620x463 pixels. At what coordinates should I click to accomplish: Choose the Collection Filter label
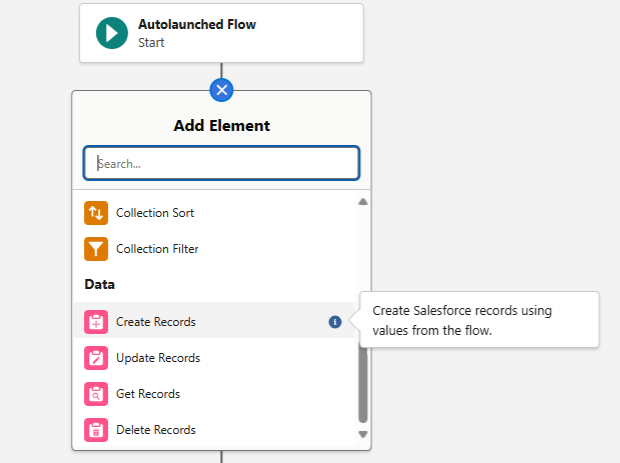click(x=156, y=249)
